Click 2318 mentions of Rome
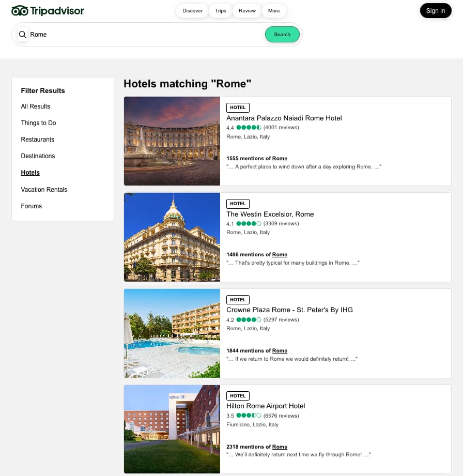Screen dimensions: 463x476 tap(256, 447)
